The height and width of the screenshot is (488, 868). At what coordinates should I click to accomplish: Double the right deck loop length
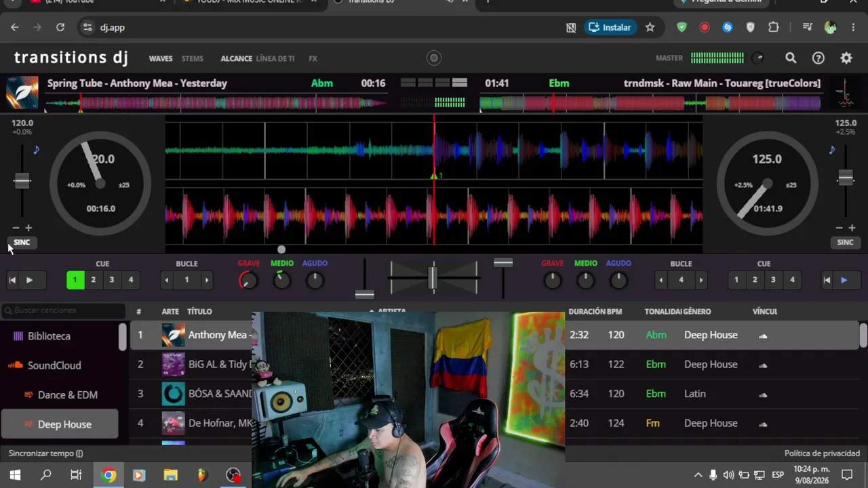click(701, 280)
